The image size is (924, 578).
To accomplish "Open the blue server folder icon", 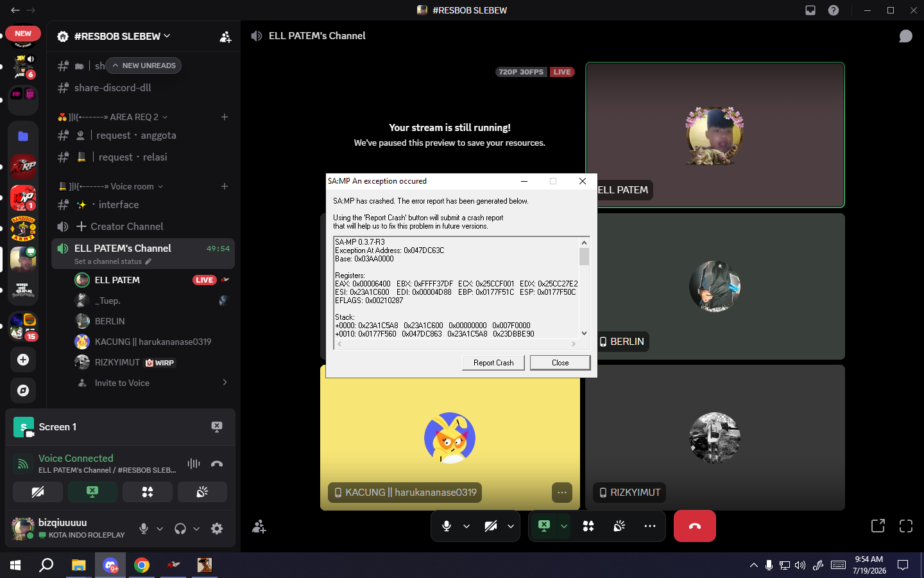I will [23, 136].
